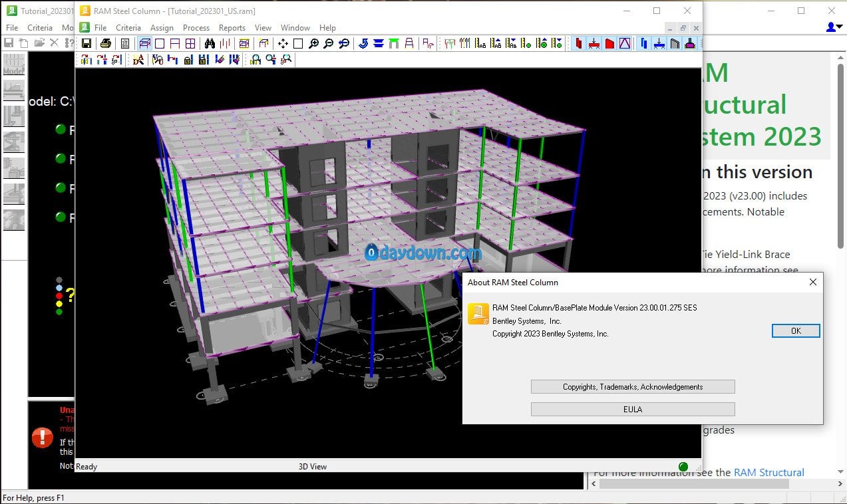Toggle the red beam with arrow display button
This screenshot has height=504, width=847.
(594, 43)
